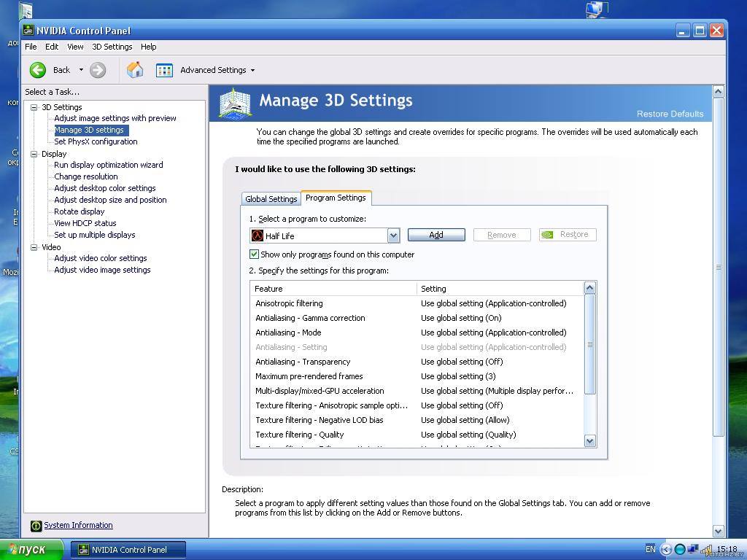Open the View menu

(x=75, y=47)
